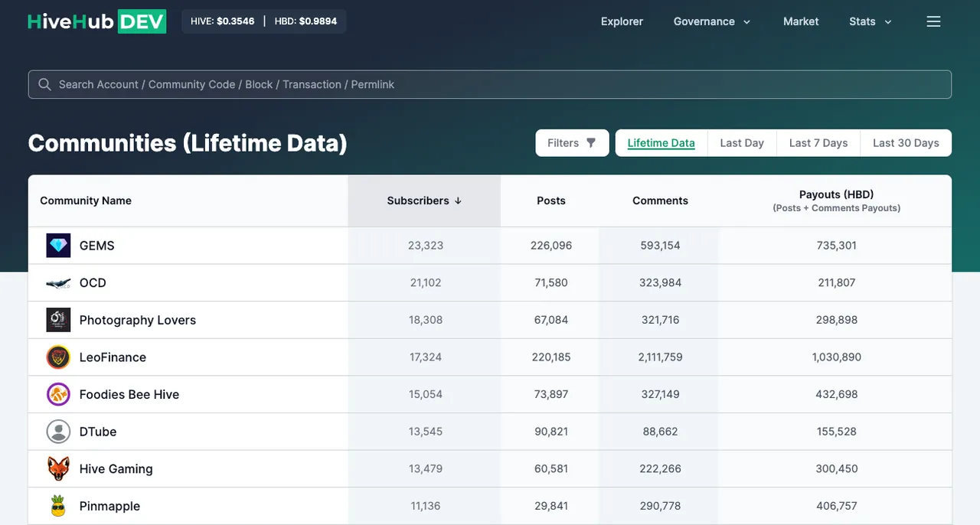Click the Pinmapple pineapple icon
The image size is (980, 525).
(58, 506)
